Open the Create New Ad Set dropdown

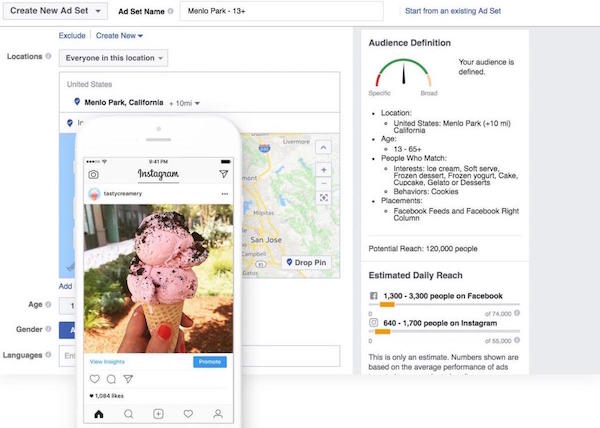55,11
